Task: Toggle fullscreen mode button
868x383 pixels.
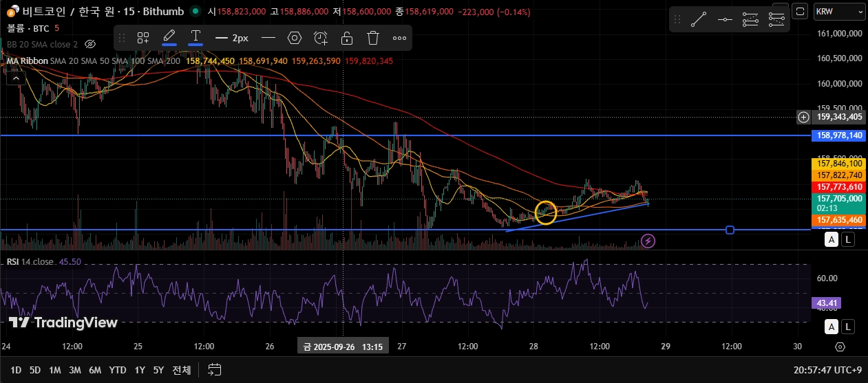Action: [x=800, y=10]
